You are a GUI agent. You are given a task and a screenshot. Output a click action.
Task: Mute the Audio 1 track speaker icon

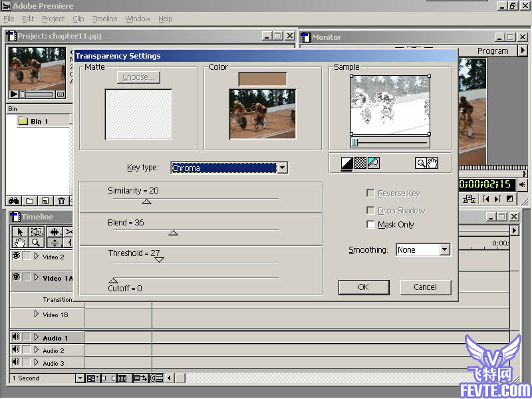tap(16, 337)
